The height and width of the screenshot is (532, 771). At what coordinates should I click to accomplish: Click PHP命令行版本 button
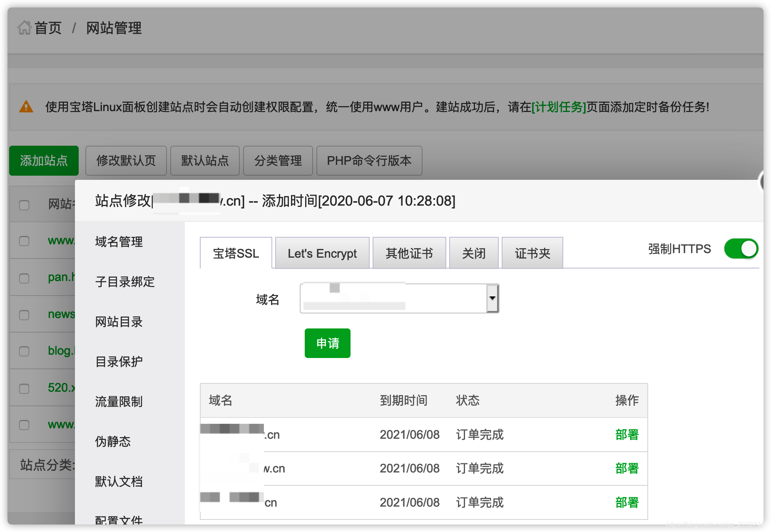click(x=369, y=161)
